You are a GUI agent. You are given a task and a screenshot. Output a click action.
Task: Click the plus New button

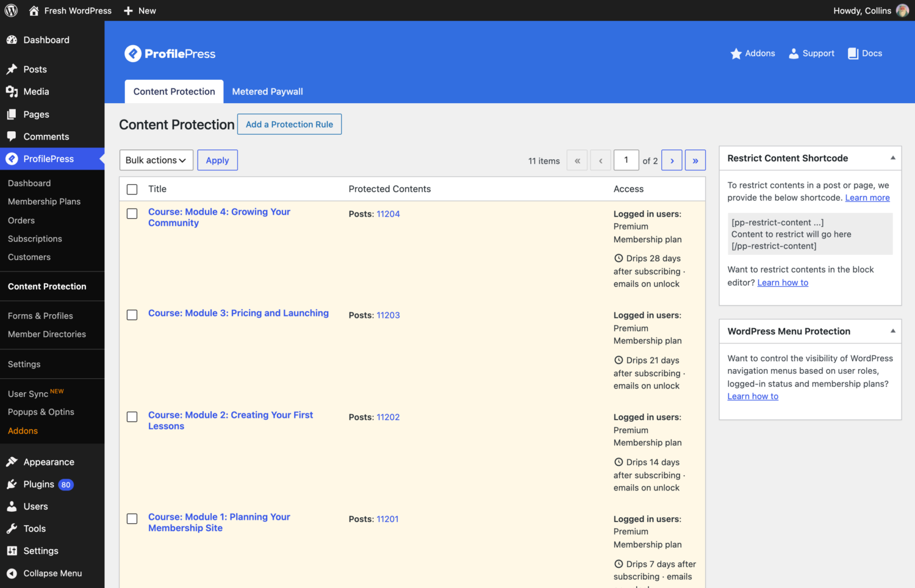tap(140, 10)
